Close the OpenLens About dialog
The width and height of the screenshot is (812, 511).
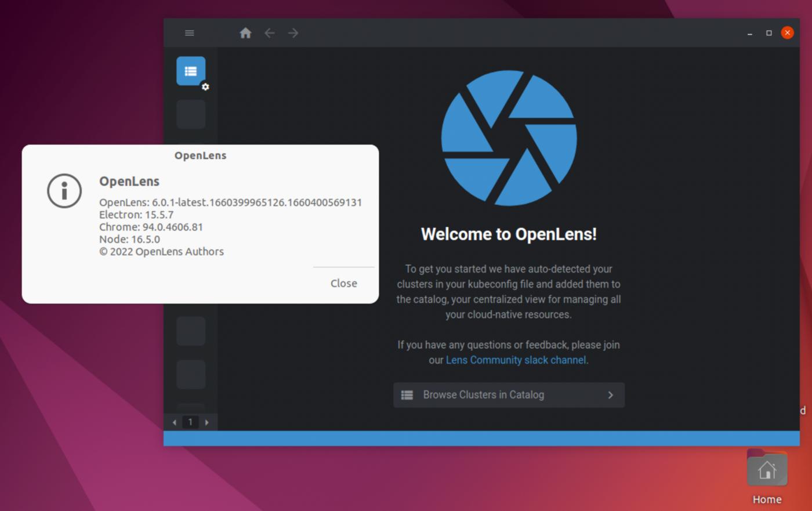[343, 283]
